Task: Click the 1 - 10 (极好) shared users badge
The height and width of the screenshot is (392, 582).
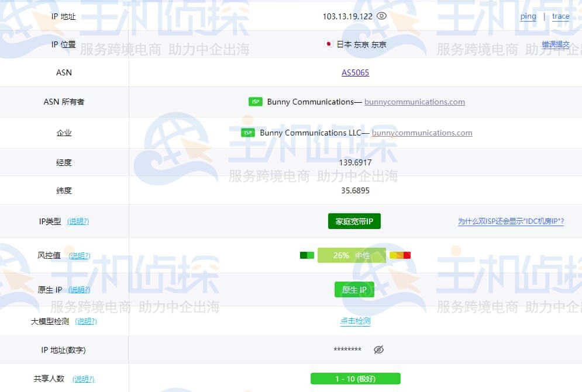Action: click(355, 379)
